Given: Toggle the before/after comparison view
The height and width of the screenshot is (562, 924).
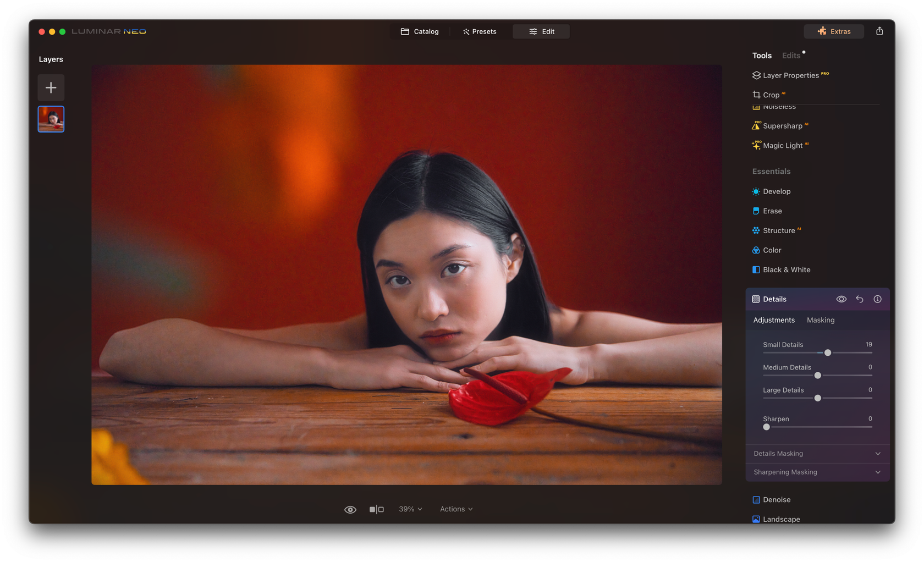Looking at the screenshot, I should click(377, 509).
